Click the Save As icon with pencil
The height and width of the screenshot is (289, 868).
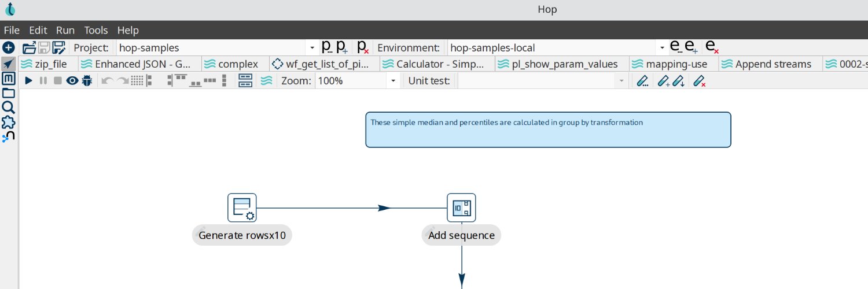click(59, 47)
